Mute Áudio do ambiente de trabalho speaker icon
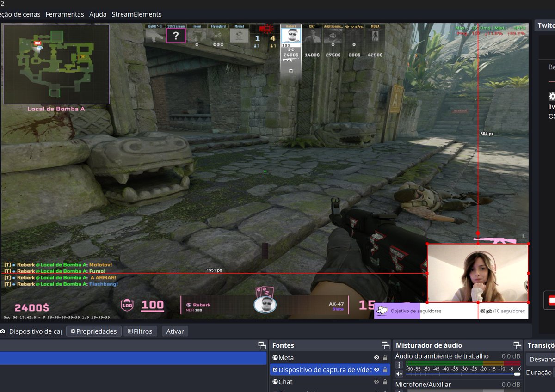This screenshot has width=555, height=392. pos(399,374)
